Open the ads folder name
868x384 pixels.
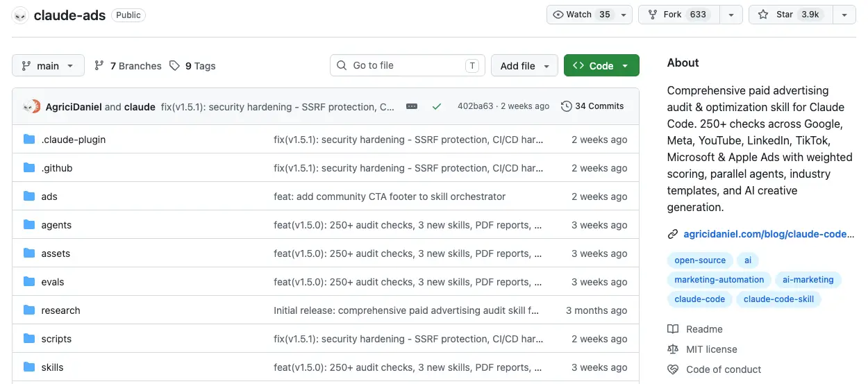coord(49,197)
